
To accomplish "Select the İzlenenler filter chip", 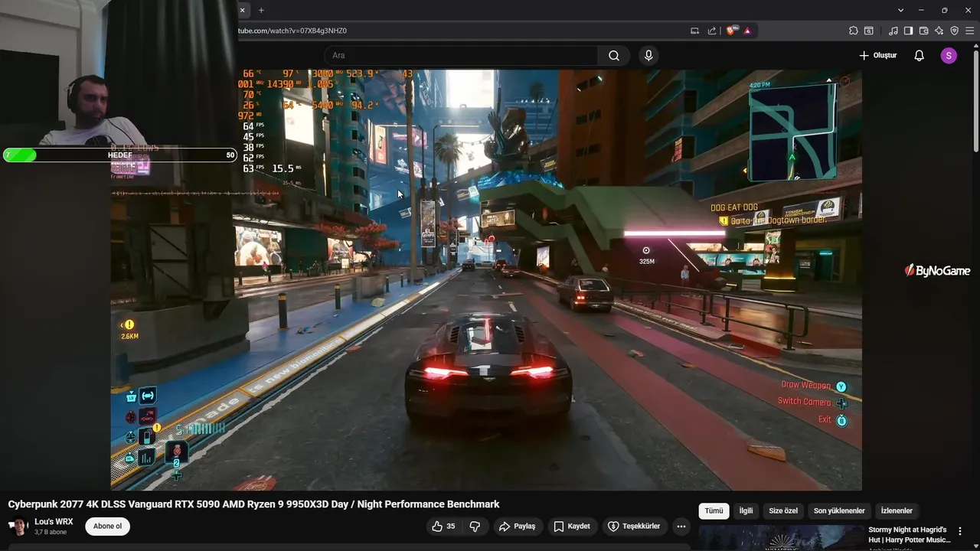I will coord(897,510).
